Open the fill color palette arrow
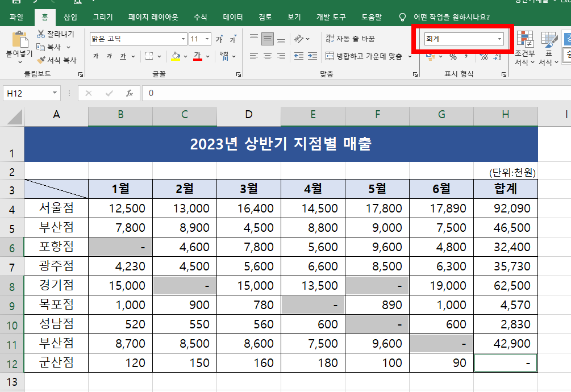This screenshot has height=392, width=571. [185, 56]
